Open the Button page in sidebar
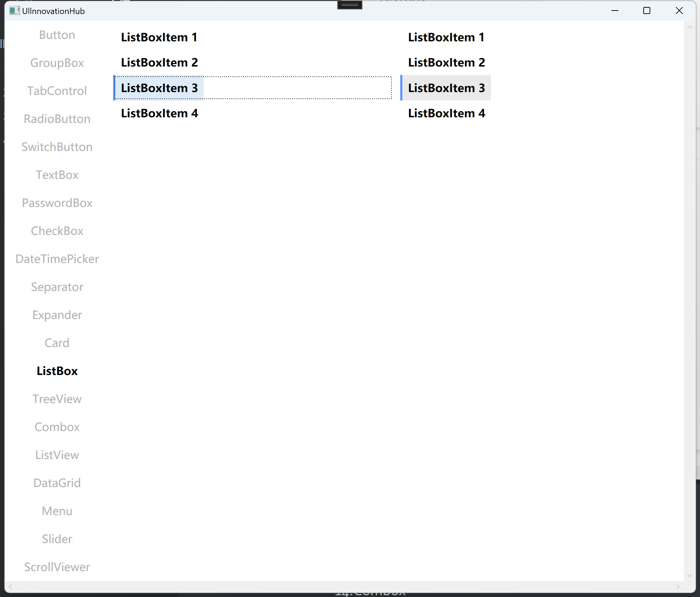Viewport: 700px width, 597px height. pos(57,35)
